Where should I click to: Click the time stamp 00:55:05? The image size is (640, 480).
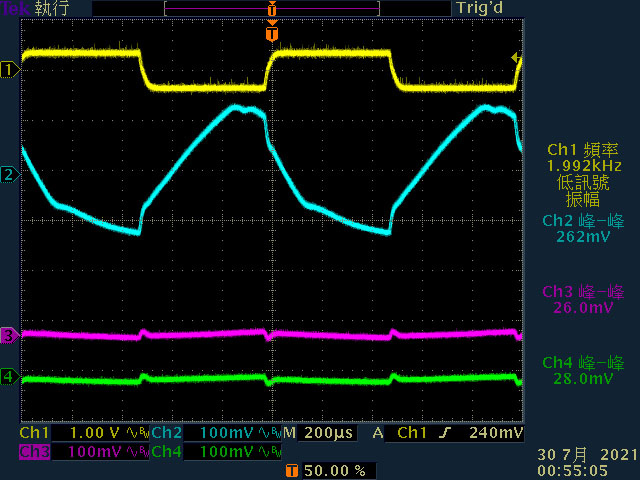[573, 471]
